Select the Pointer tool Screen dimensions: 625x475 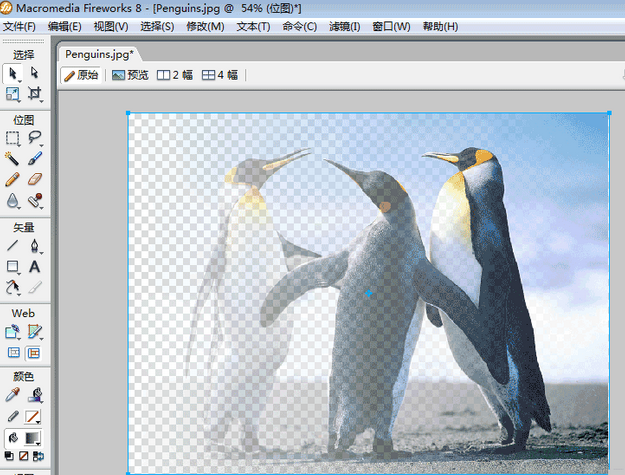13,73
